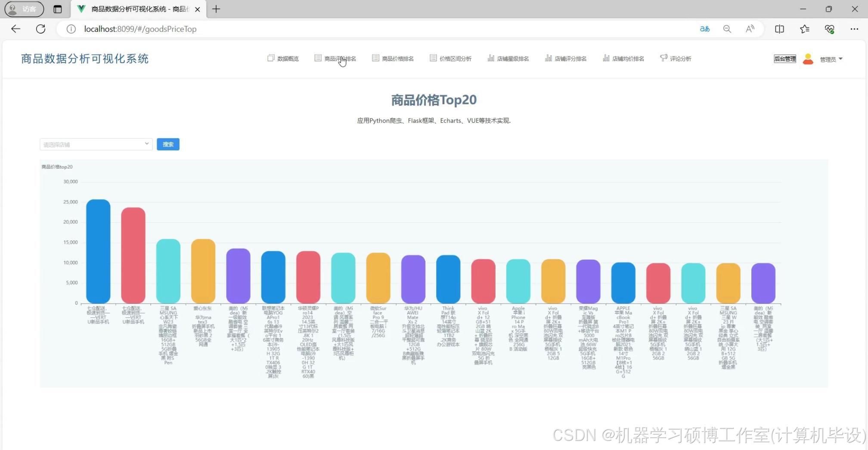Viewport: 868px width, 450px height.
Task: Open the 评论分析 menu item
Action: tap(676, 58)
